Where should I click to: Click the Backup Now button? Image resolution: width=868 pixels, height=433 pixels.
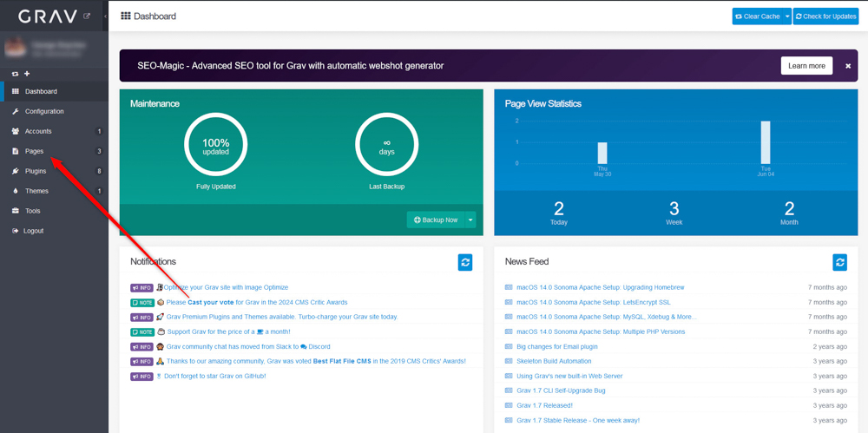(437, 220)
